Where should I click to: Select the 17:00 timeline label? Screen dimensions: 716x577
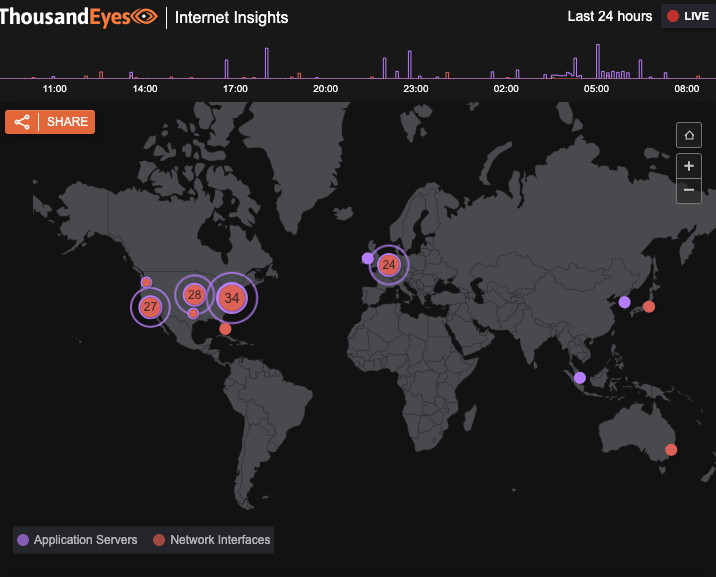click(x=235, y=89)
